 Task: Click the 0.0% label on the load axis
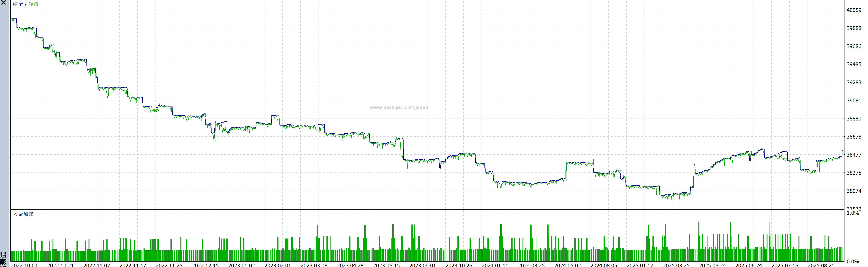pos(853,262)
